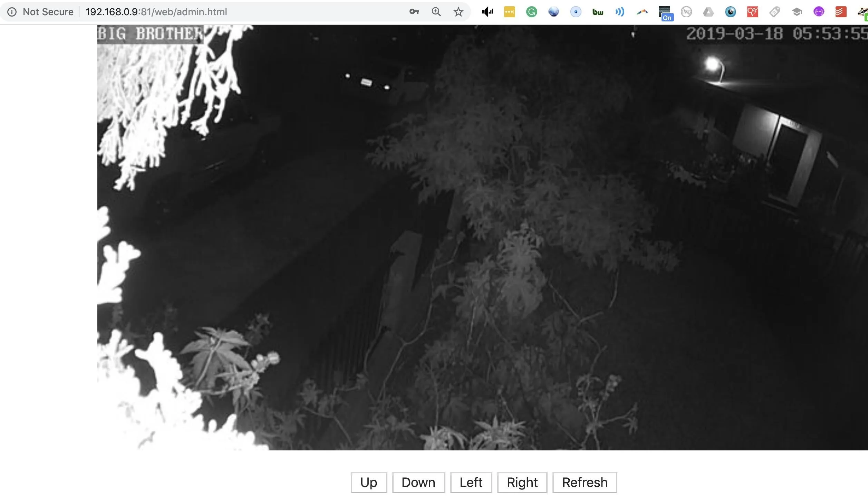
Task: Click the Refresh button
Action: pyautogui.click(x=585, y=483)
